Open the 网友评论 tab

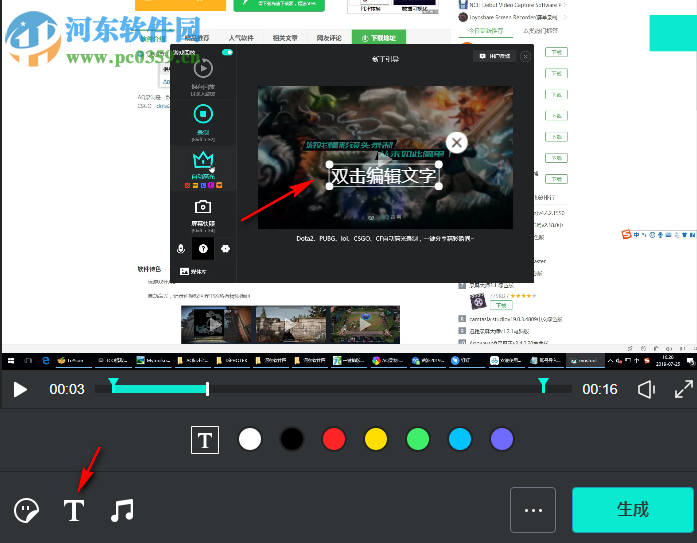coord(329,38)
